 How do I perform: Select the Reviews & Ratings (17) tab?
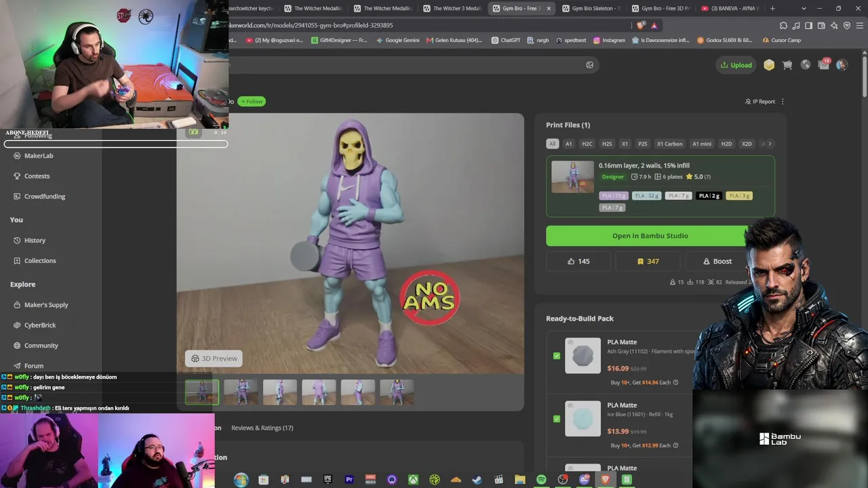[262, 428]
